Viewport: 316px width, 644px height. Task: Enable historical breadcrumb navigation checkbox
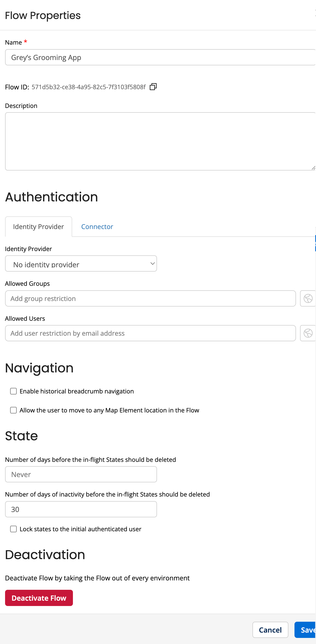tap(13, 391)
